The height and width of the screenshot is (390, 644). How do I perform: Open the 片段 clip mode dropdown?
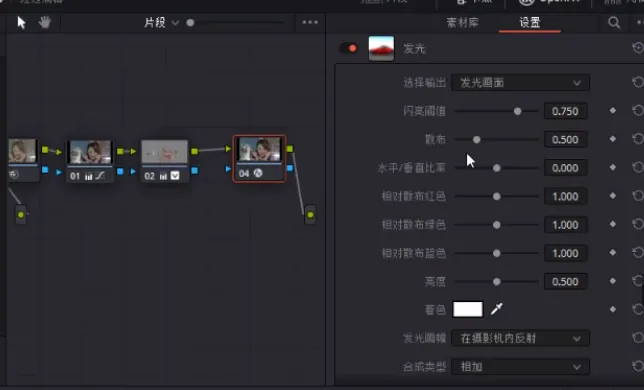coord(161,23)
